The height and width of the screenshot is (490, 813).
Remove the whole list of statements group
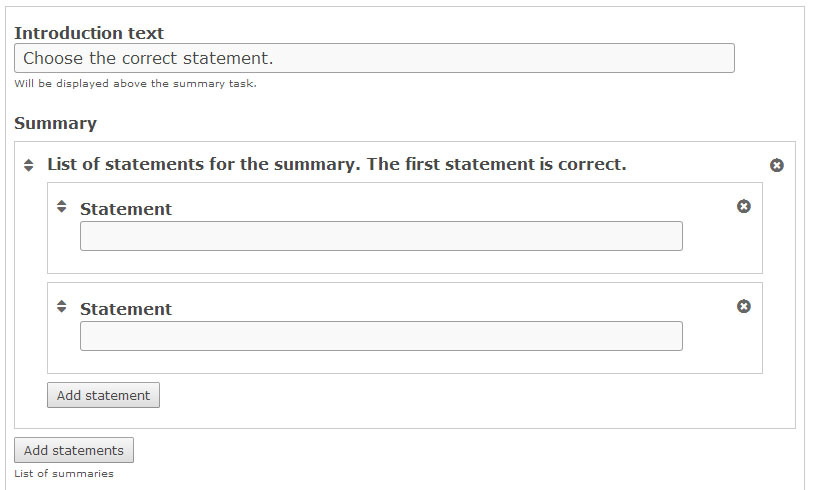(777, 165)
